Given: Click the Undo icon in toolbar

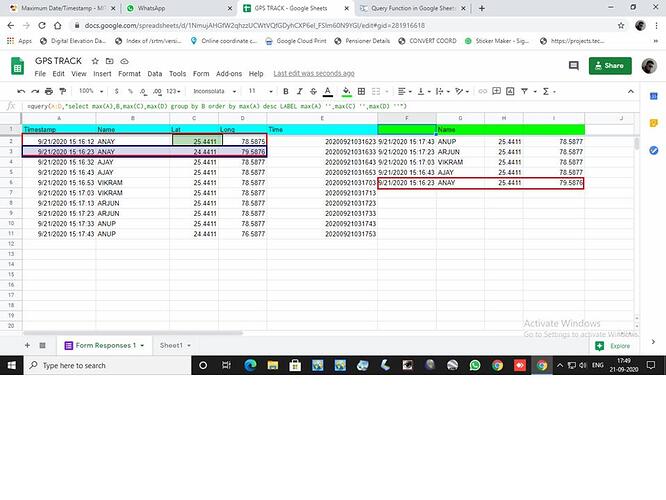Looking at the screenshot, I should tap(21, 91).
